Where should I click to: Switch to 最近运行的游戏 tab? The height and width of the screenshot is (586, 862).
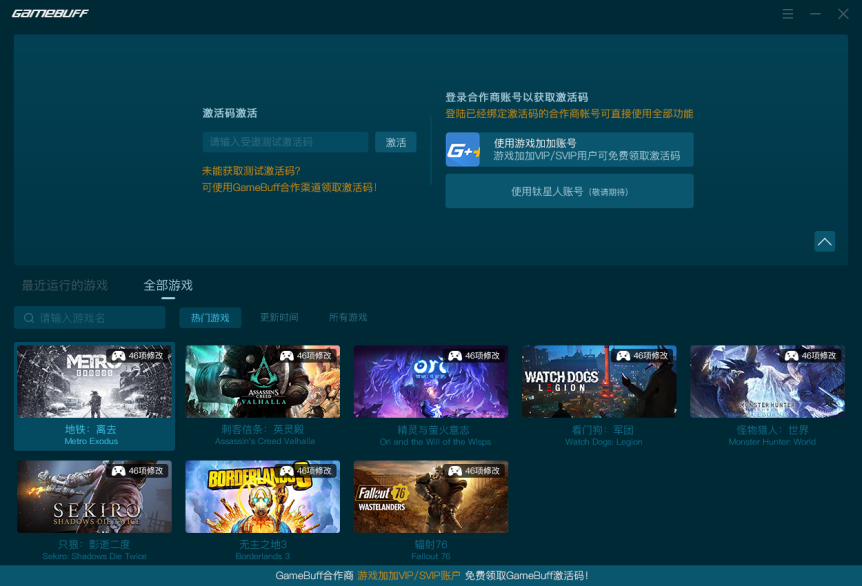click(65, 285)
